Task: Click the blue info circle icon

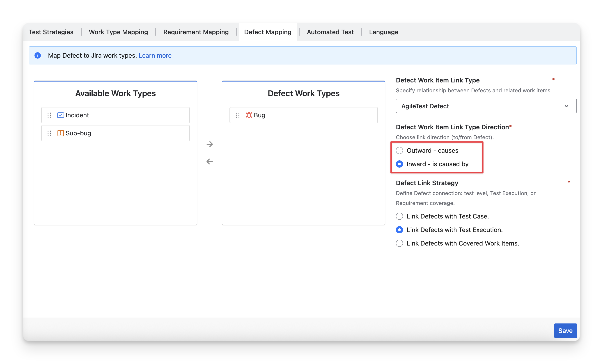Action: point(38,55)
